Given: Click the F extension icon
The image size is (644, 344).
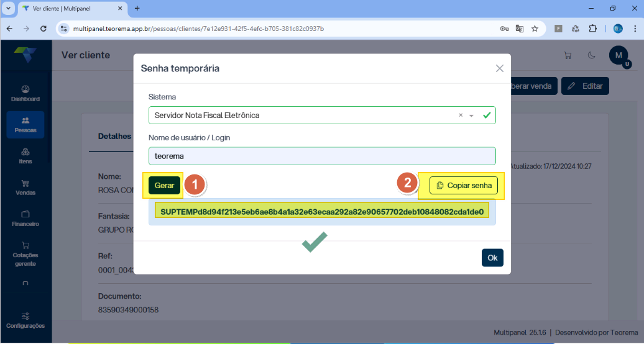Looking at the screenshot, I should coord(558,29).
